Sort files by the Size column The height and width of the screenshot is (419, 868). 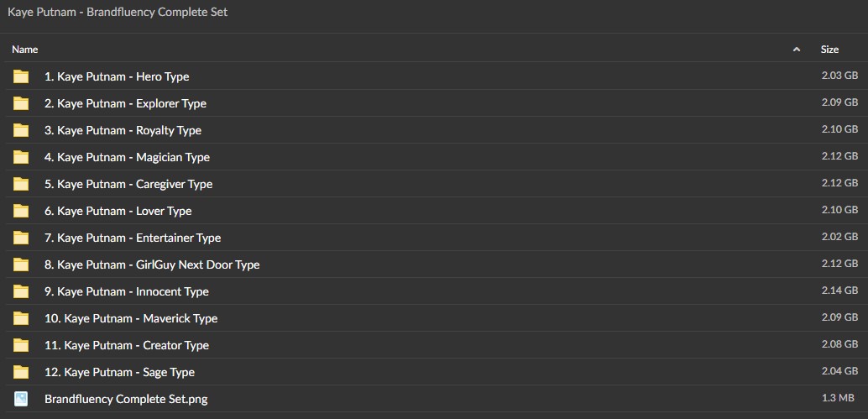(829, 50)
